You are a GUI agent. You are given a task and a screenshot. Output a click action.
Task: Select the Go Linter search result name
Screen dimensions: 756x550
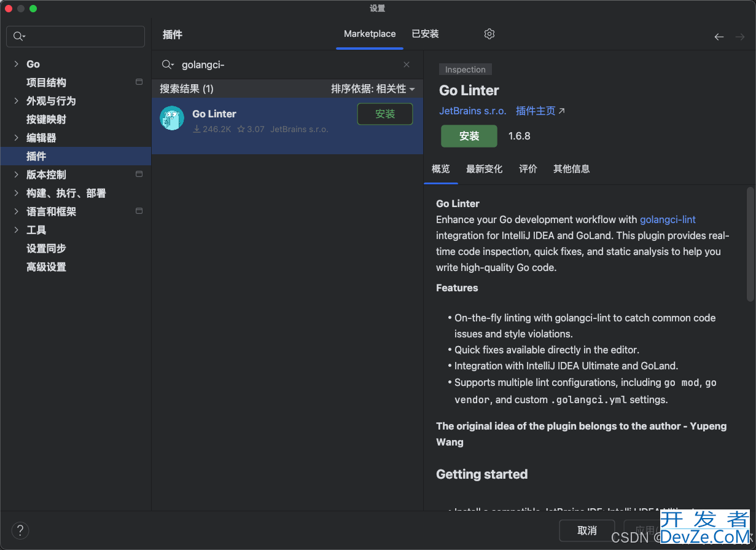pyautogui.click(x=214, y=114)
